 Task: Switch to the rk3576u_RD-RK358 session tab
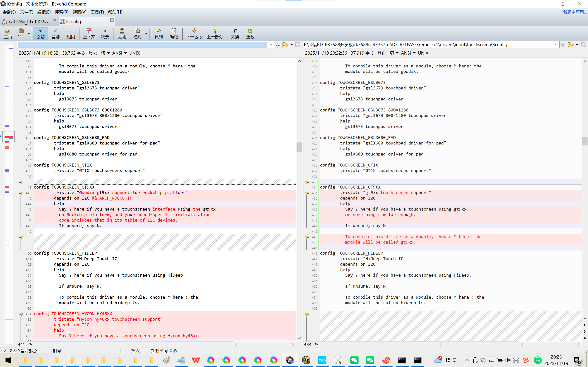[x=29, y=22]
